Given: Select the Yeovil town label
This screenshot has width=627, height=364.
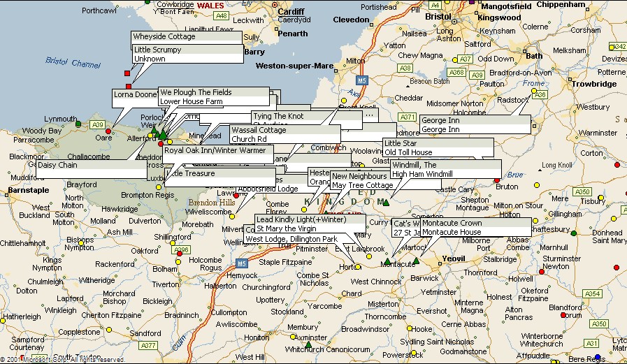Looking at the screenshot, I should (x=454, y=259).
